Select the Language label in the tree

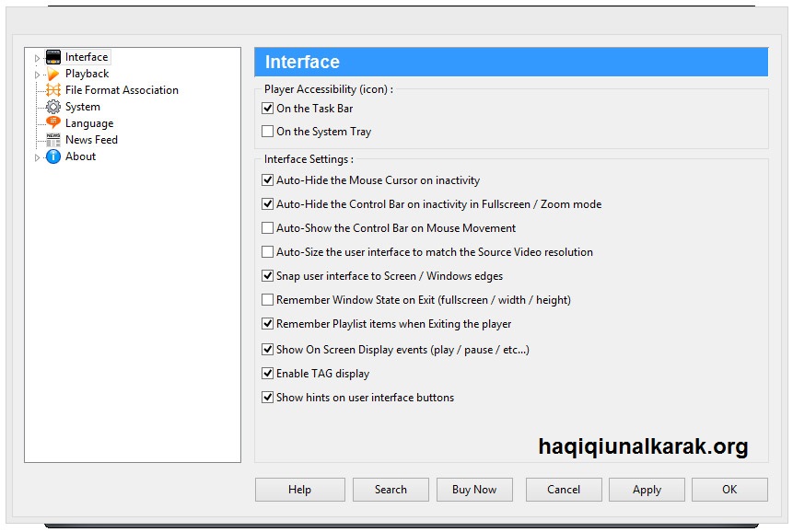tap(89, 123)
